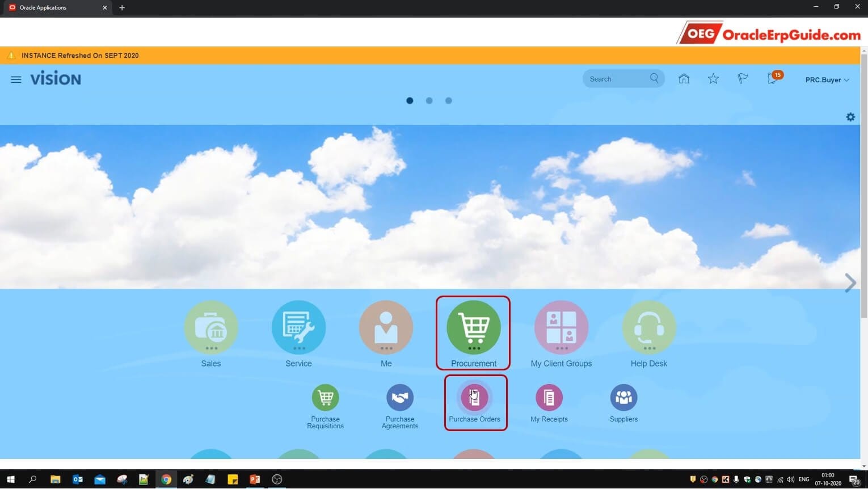This screenshot has height=489, width=868.
Task: Launch My Receipts icon
Action: (x=549, y=398)
